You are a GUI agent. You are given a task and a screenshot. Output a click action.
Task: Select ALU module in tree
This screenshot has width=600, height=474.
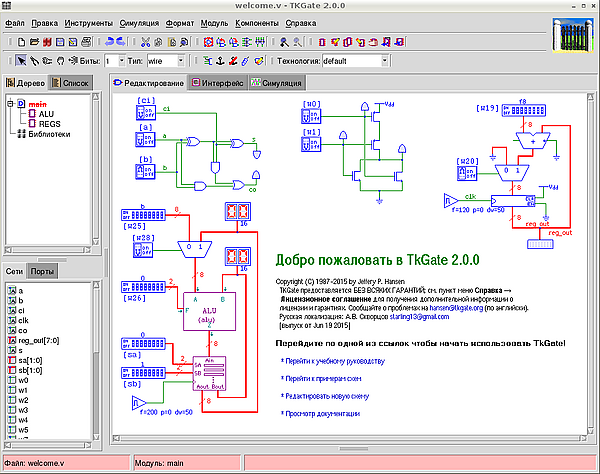[x=46, y=113]
